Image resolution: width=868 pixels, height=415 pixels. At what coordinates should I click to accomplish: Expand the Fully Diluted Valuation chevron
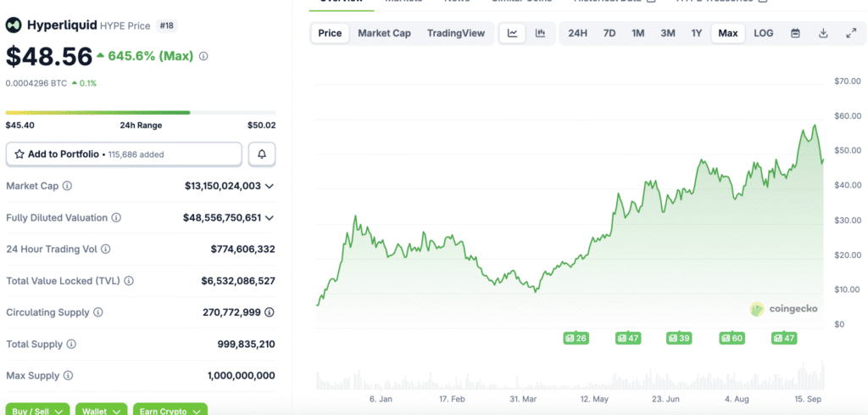coord(270,218)
